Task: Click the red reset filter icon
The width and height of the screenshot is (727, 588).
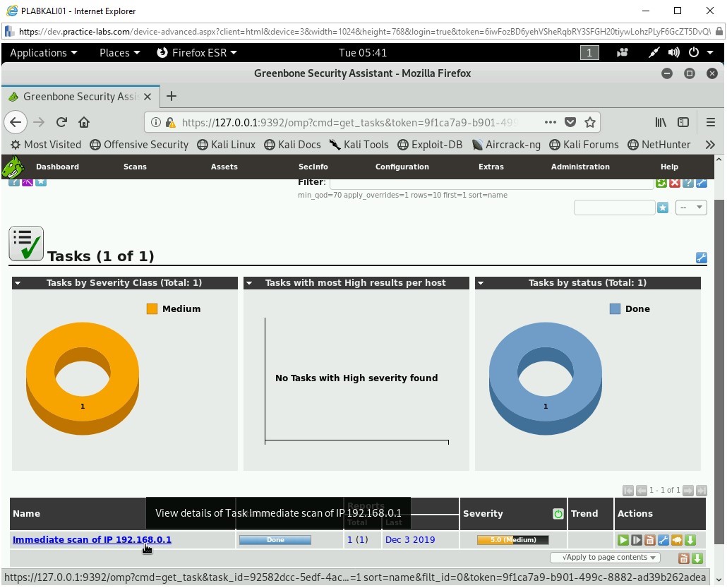Action: click(x=674, y=183)
